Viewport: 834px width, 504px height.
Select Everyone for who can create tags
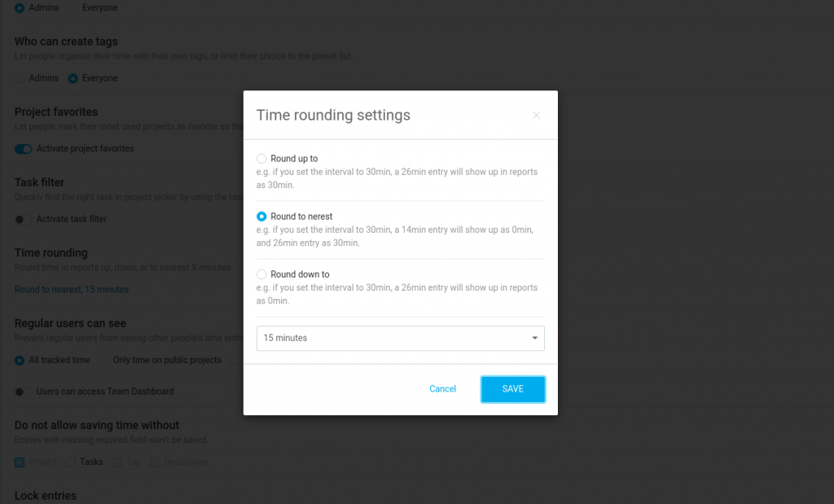tap(72, 78)
